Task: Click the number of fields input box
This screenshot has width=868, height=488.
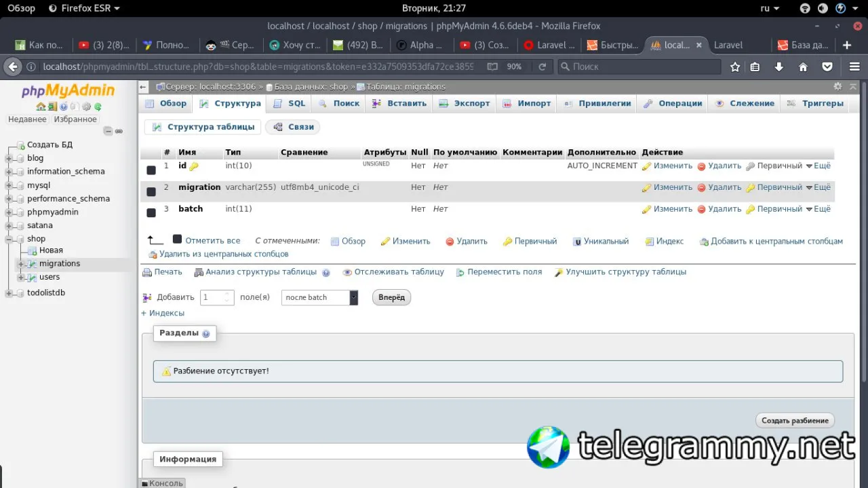Action: pyautogui.click(x=217, y=297)
